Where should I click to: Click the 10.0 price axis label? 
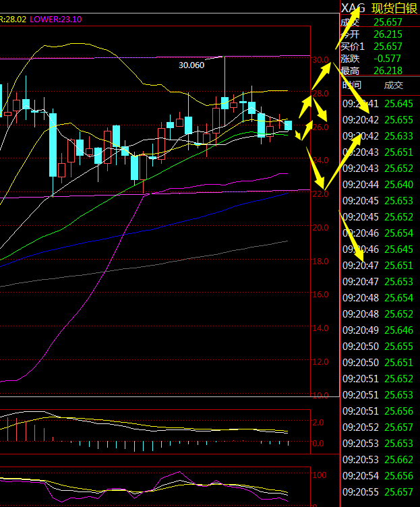point(320,395)
